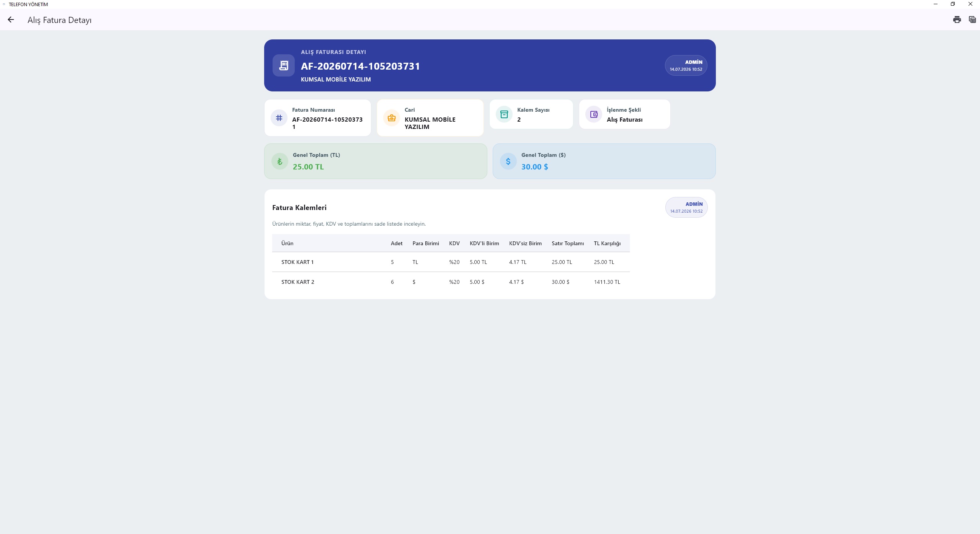This screenshot has height=534, width=980.
Task: Click the quantity 6 cell
Action: pyautogui.click(x=392, y=282)
